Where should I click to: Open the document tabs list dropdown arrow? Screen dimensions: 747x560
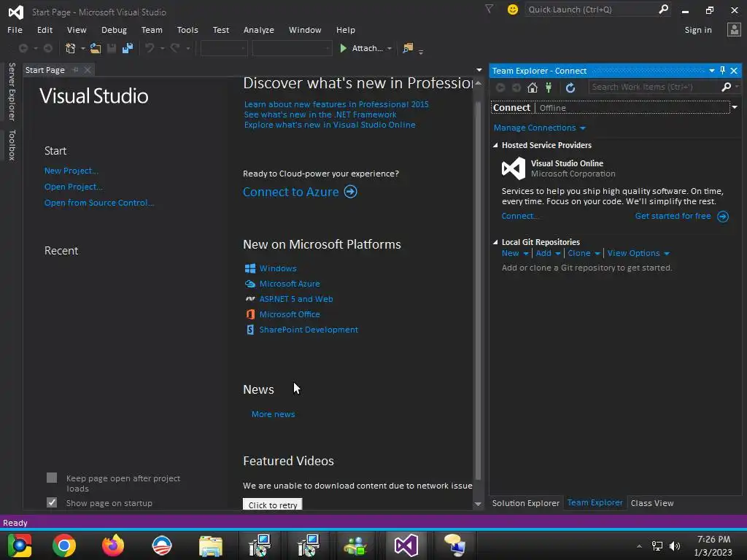coord(479,70)
